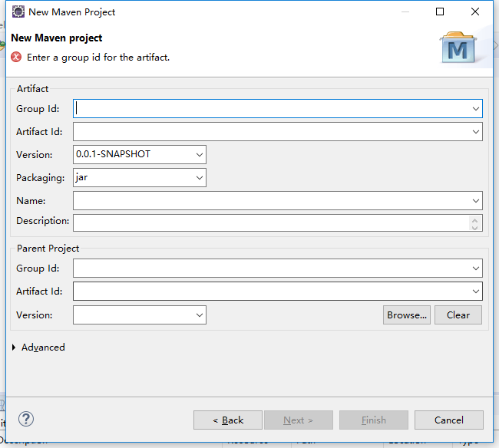This screenshot has height=448, width=499.
Task: Open the Artifact Group Id dropdown arrow
Action: pyautogui.click(x=476, y=109)
